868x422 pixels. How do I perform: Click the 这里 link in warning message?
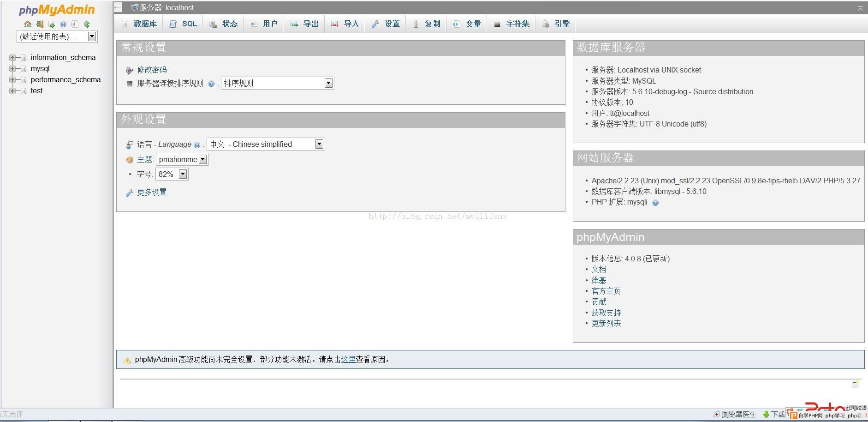tap(348, 359)
